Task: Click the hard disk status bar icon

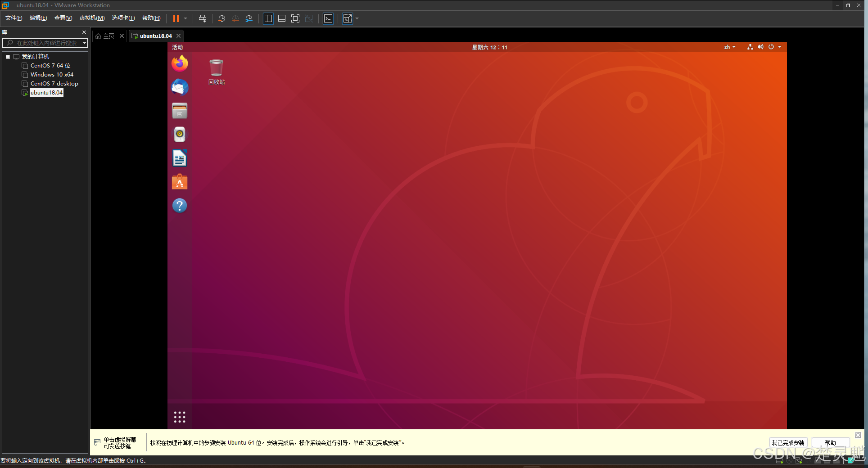Action: pos(779,461)
